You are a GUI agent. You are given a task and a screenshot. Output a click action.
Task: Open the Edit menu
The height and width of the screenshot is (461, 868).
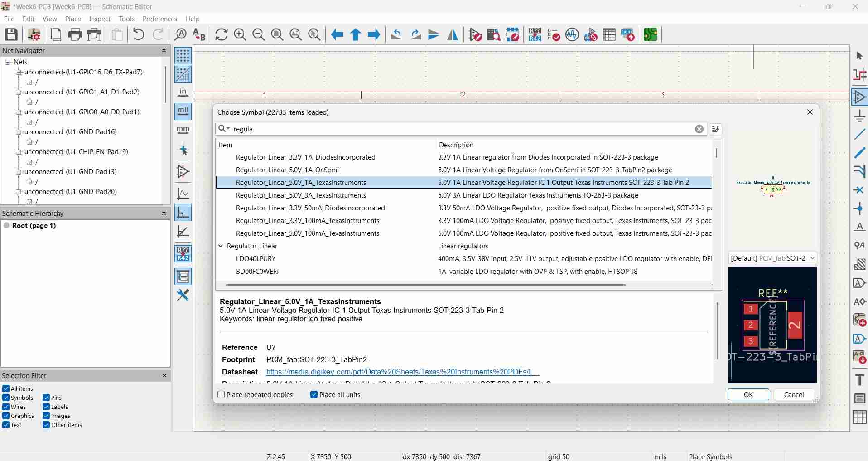click(29, 19)
